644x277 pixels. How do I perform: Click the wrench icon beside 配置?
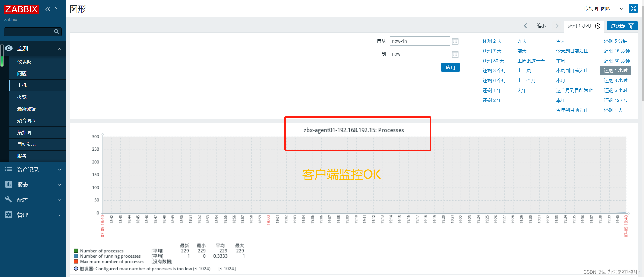[x=9, y=200]
